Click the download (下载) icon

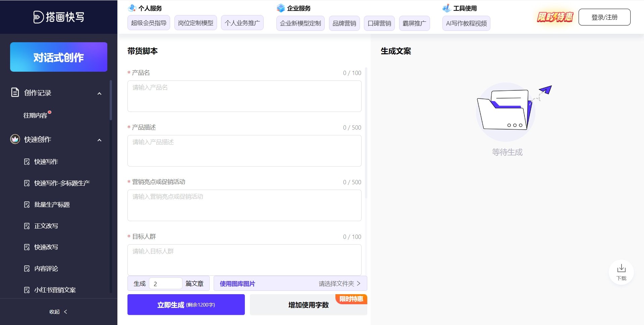click(x=621, y=269)
